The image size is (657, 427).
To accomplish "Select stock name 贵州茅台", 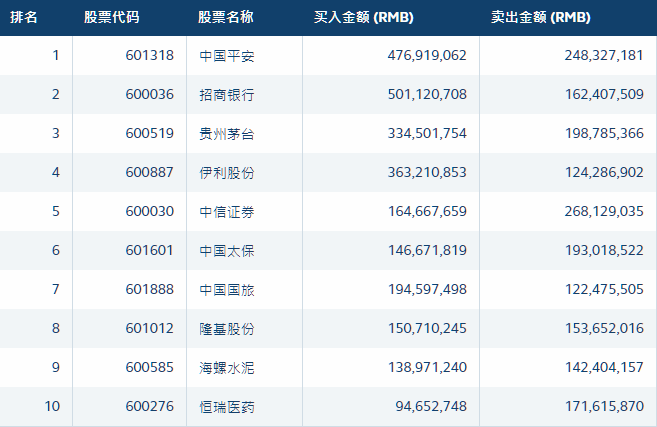I will (227, 134).
